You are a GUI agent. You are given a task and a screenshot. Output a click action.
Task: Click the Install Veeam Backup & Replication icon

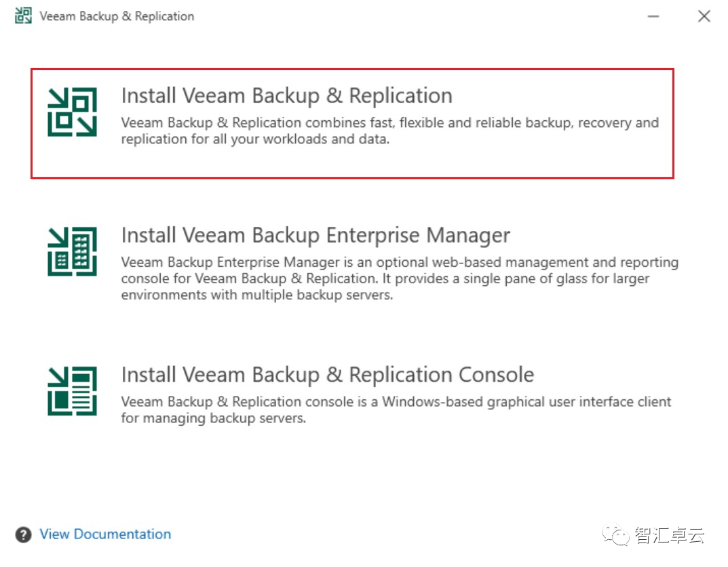[x=72, y=112]
